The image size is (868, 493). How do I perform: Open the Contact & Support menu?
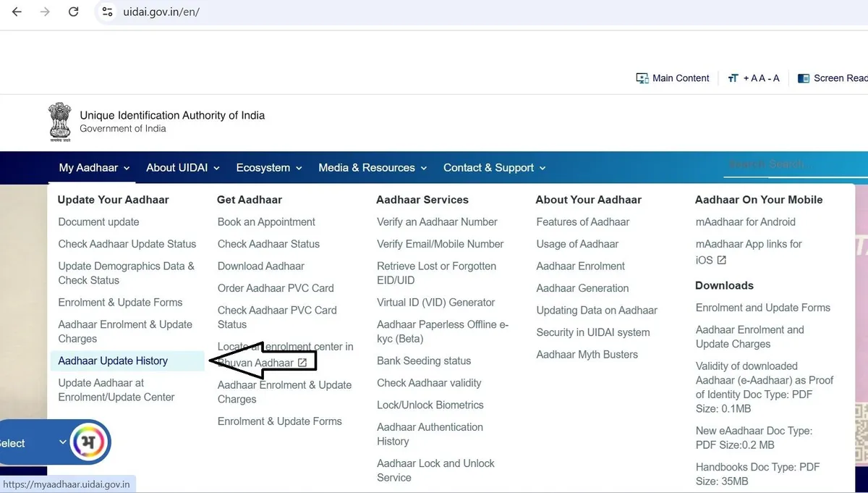point(494,168)
